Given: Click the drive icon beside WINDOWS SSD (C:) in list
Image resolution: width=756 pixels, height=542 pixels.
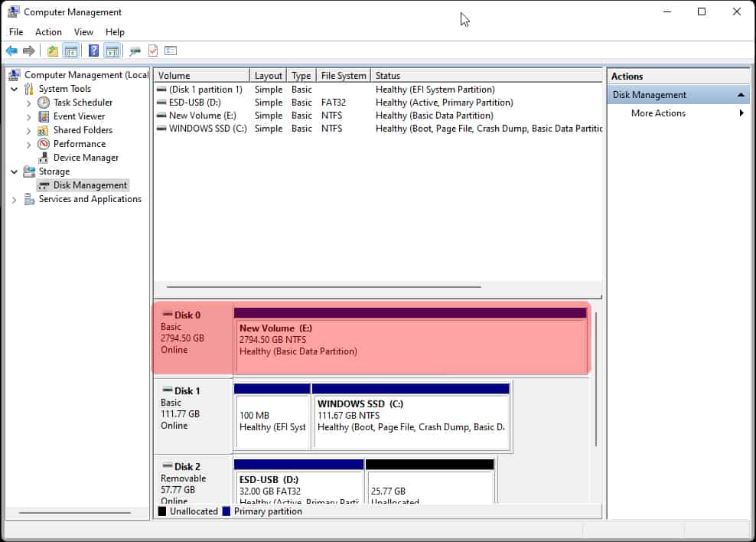Looking at the screenshot, I should [x=161, y=129].
